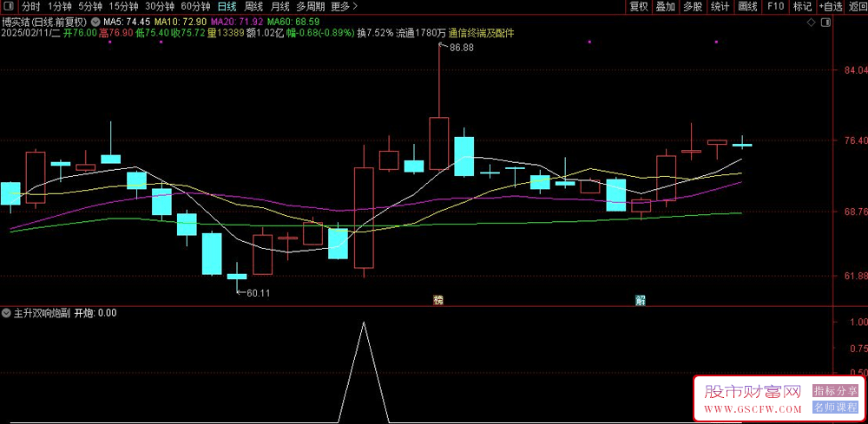This screenshot has height=424, width=868.
Task: Open the 画线 drawing tools
Action: [746, 6]
